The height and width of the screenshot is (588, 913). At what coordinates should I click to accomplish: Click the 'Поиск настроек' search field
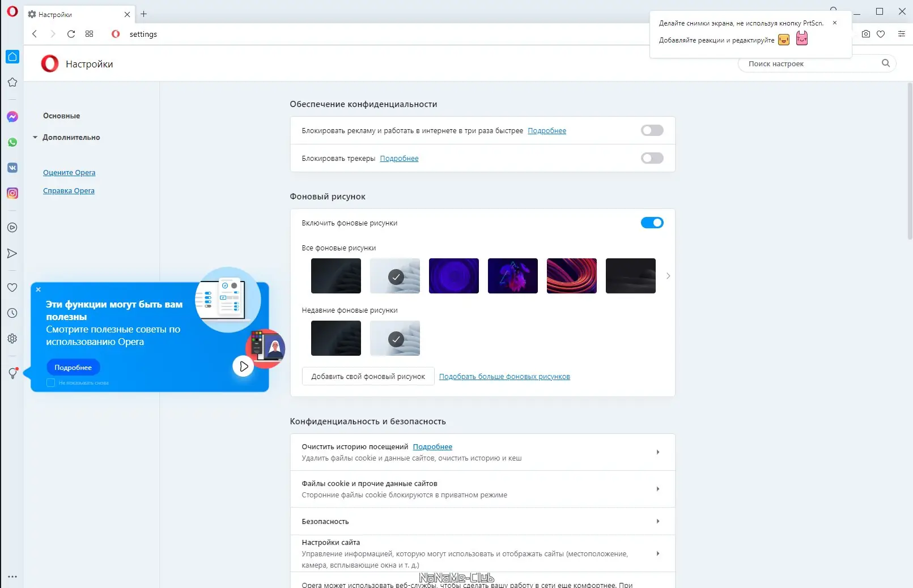click(817, 63)
